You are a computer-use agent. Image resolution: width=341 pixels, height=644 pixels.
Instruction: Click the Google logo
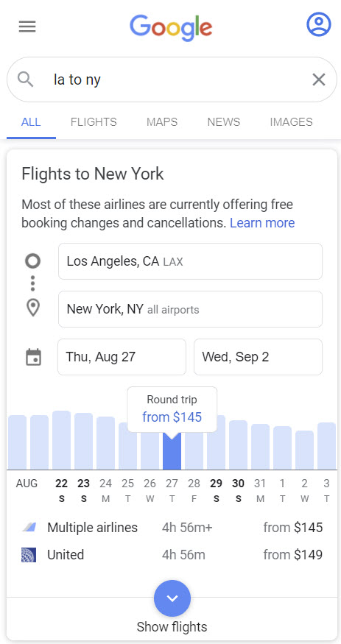172,27
